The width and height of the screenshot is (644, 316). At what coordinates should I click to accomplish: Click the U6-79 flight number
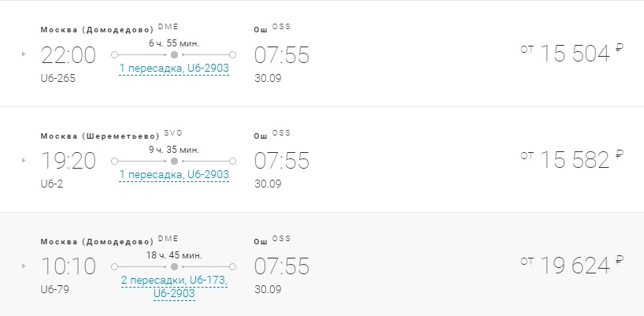tap(53, 289)
